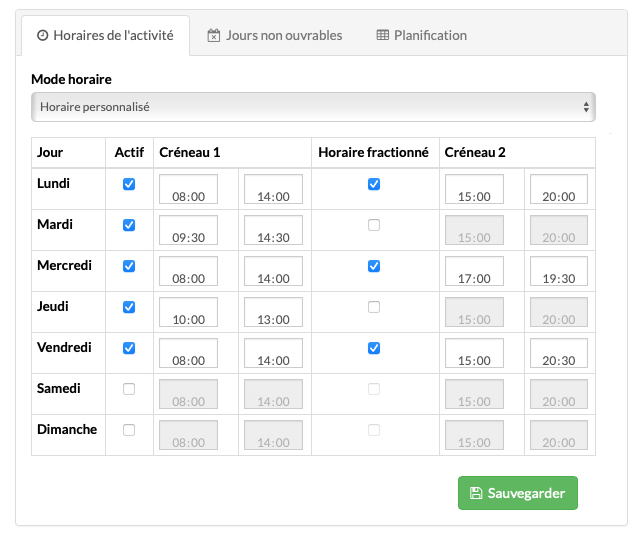Viewport: 632px width, 542px height.
Task: Switch to Jours non ouvrables tab
Action: pos(275,35)
